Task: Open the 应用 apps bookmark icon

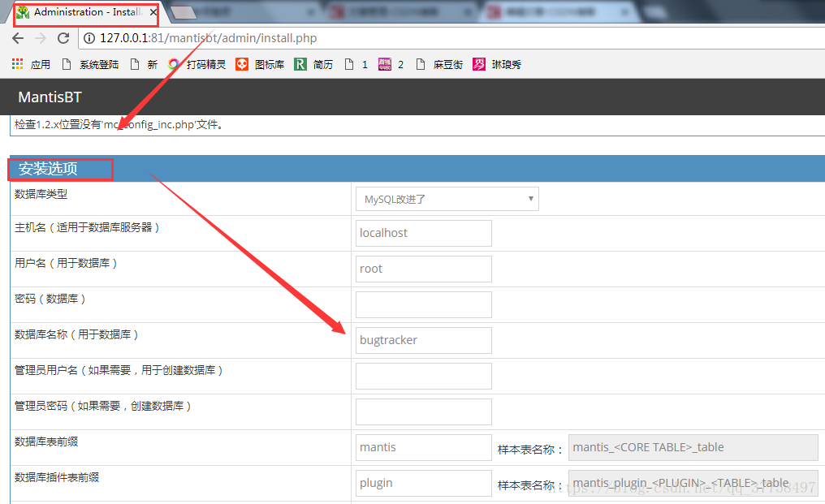Action: click(17, 64)
